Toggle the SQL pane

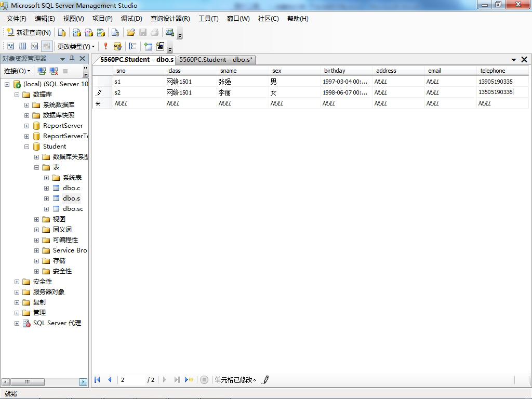[35, 46]
